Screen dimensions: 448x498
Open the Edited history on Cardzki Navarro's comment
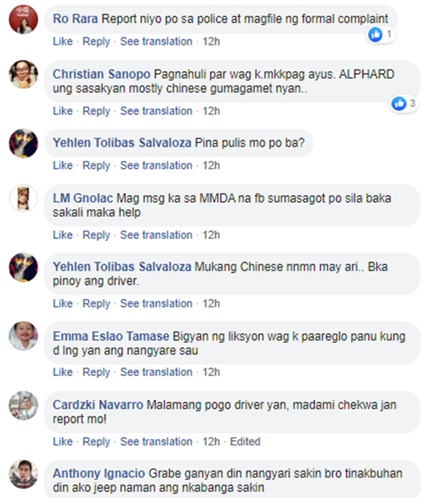click(x=245, y=442)
